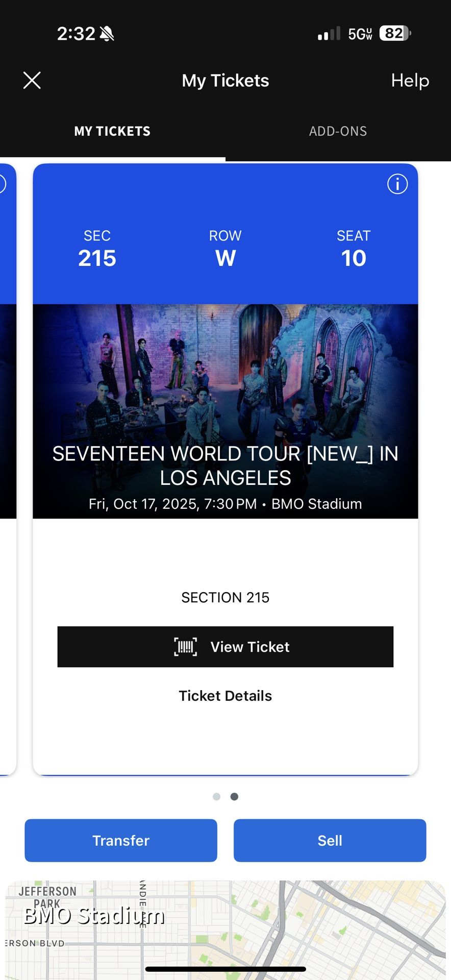Open ticket info icon on card

(397, 184)
